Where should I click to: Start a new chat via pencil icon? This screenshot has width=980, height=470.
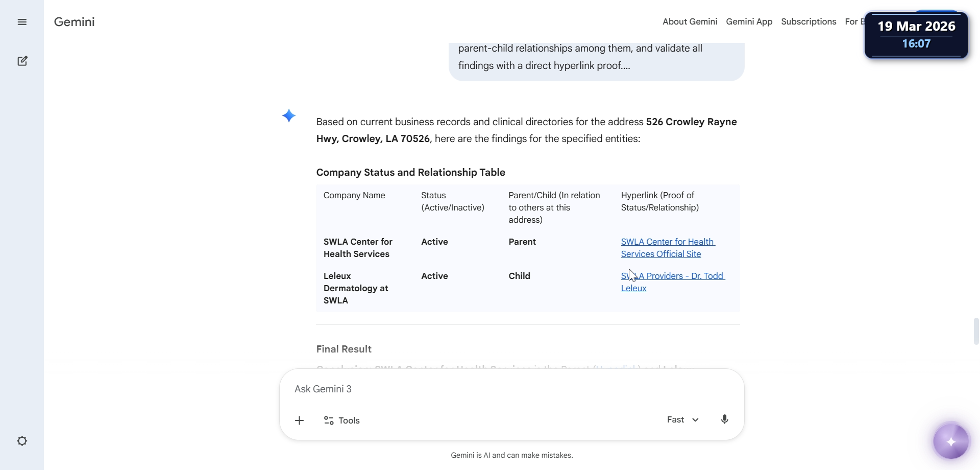coord(22,61)
